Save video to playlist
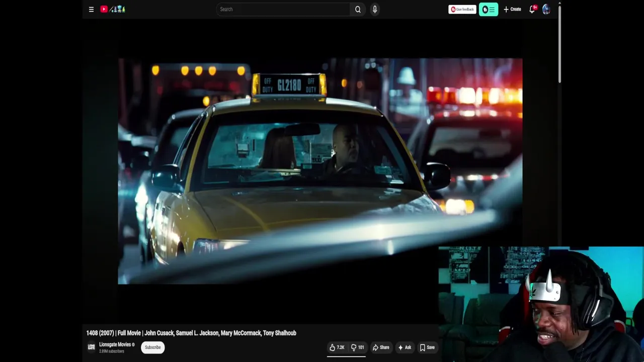The width and height of the screenshot is (644, 362). pos(427,347)
